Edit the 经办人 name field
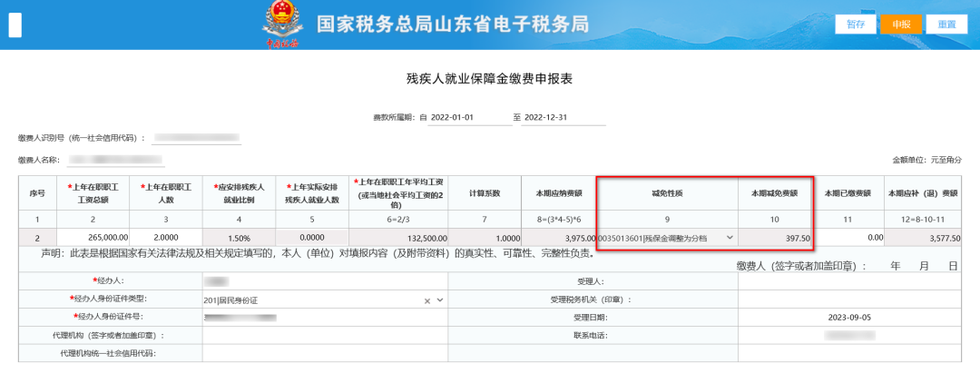980x373 pixels. (x=325, y=281)
